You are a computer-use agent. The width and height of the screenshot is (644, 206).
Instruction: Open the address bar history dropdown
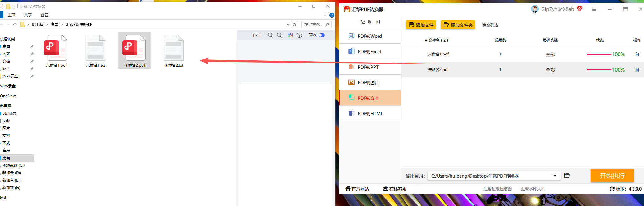288,24
